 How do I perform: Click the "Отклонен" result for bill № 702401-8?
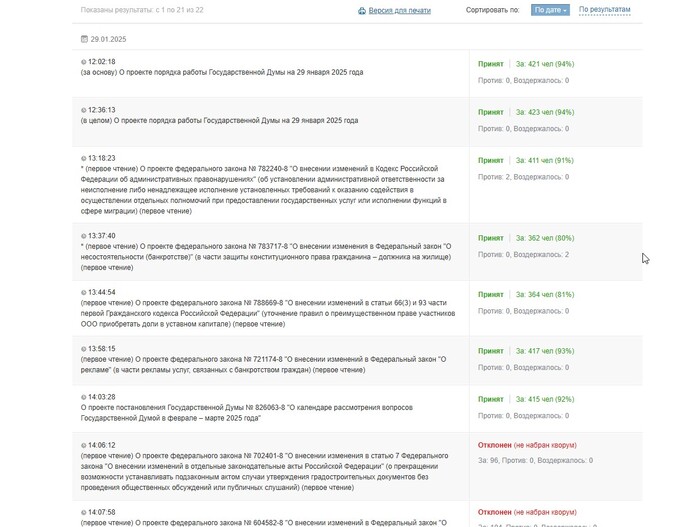[494, 445]
